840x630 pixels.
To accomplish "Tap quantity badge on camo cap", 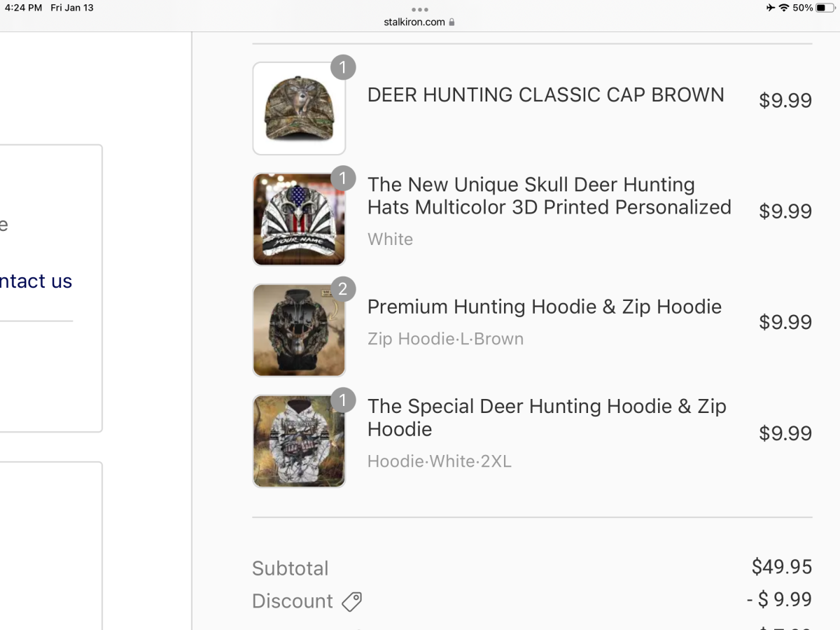I will 343,68.
